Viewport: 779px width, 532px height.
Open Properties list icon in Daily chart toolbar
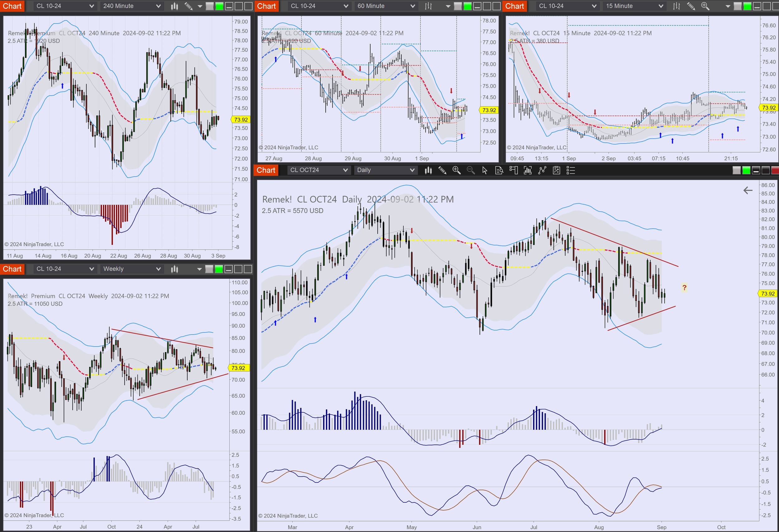pos(571,170)
